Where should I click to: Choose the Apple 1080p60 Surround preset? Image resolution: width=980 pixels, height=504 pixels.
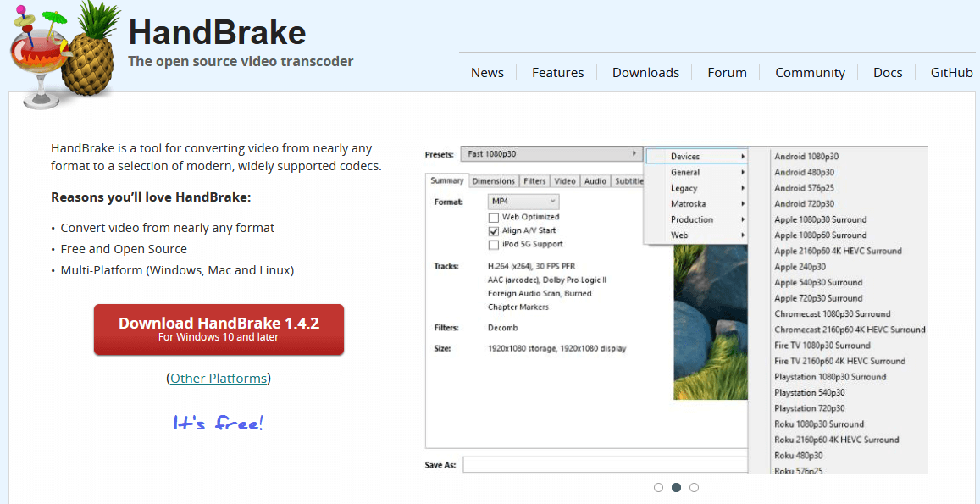coord(821,235)
